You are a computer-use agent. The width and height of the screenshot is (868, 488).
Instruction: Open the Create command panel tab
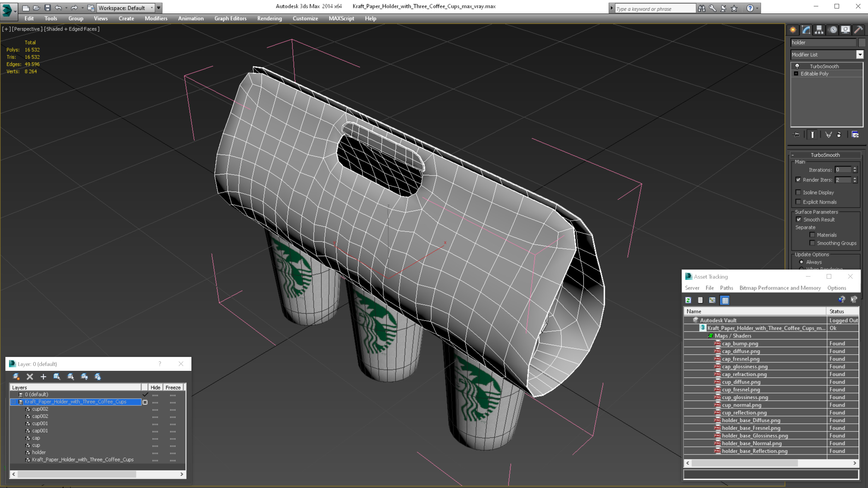793,30
